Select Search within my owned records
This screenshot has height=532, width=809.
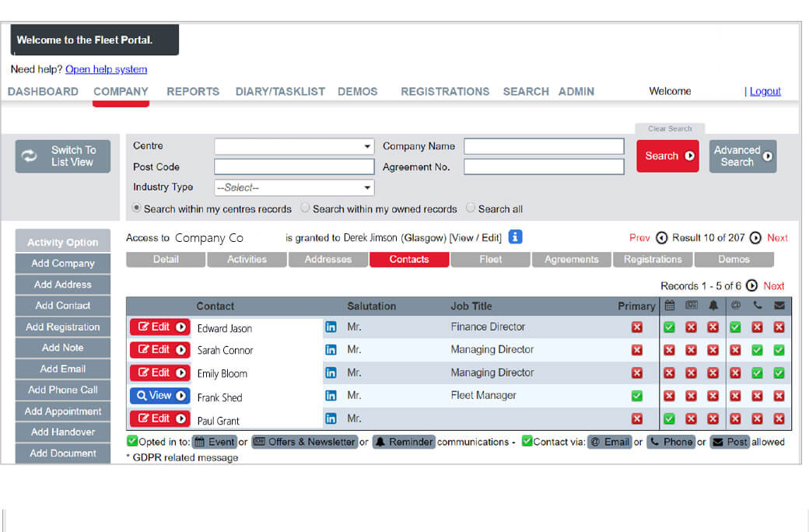pyautogui.click(x=306, y=208)
